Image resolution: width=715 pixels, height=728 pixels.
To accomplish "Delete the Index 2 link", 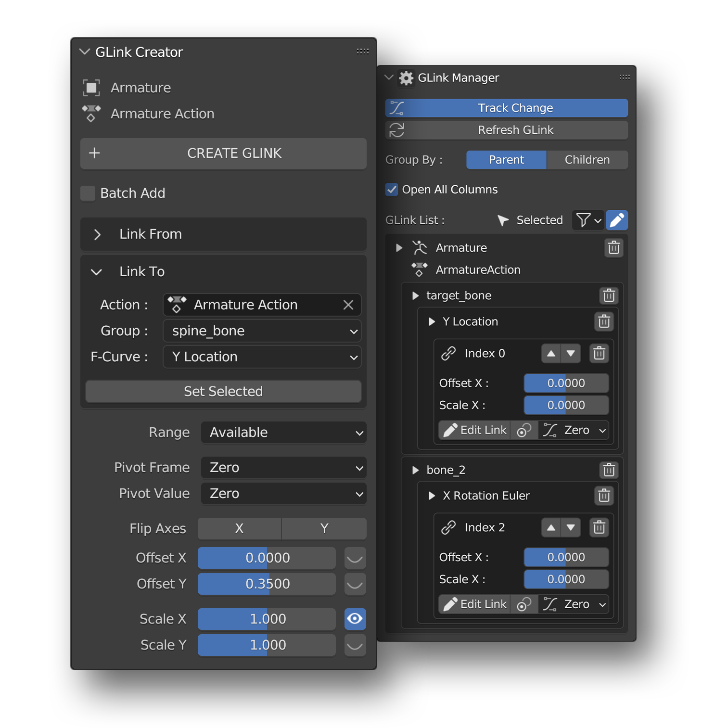I will pyautogui.click(x=599, y=528).
